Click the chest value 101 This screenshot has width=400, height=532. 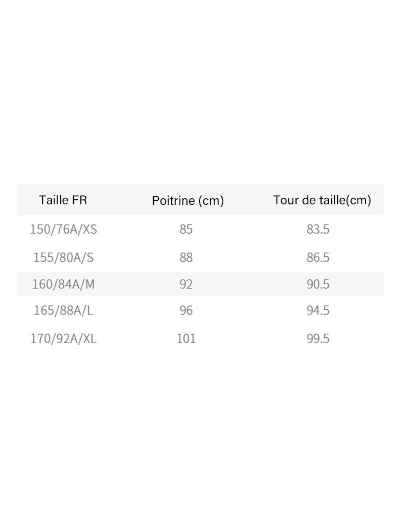(186, 339)
